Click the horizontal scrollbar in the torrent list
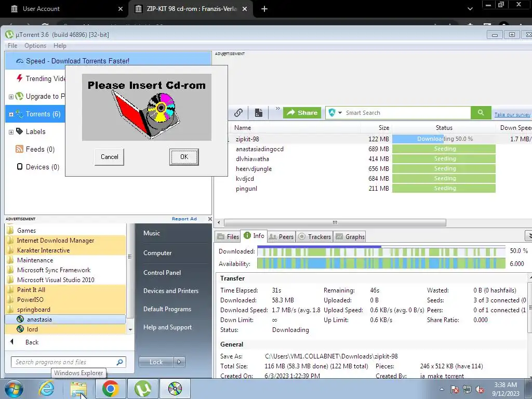The height and width of the screenshot is (399, 532). point(335,222)
